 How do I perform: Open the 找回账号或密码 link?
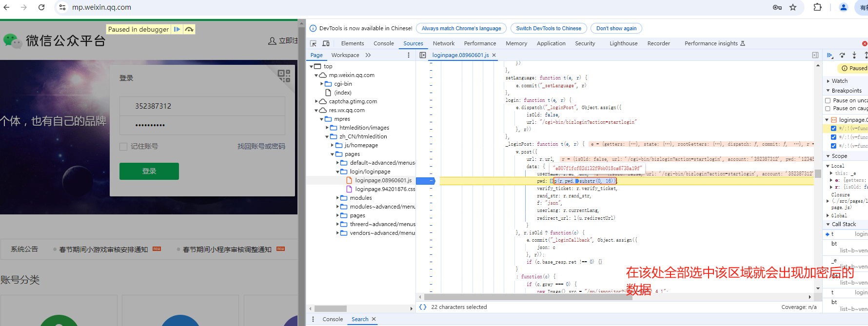261,146
